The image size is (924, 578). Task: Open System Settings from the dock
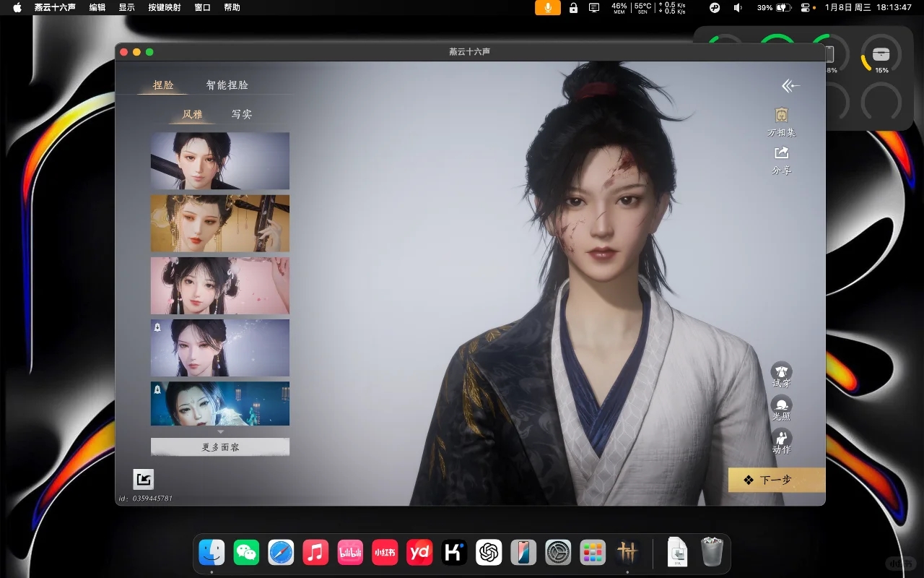[558, 553]
